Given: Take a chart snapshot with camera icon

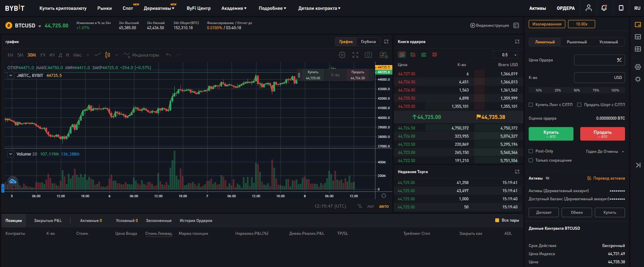Looking at the screenshot, I should (368, 55).
